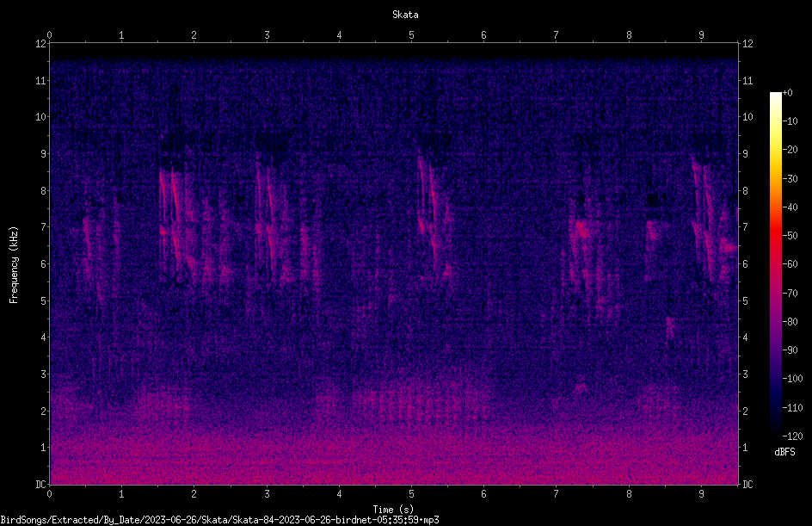The height and width of the screenshot is (526, 812).
Task: Click the "4" tick on the bottom time axis
Action: [x=339, y=494]
